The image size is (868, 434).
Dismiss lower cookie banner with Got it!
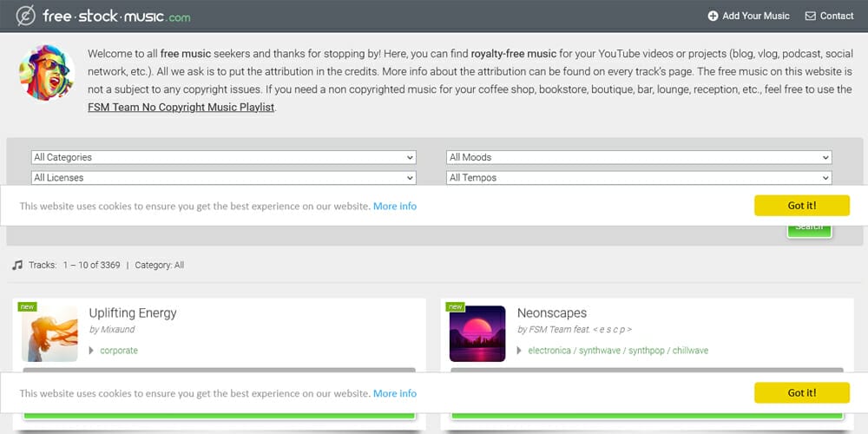click(x=801, y=392)
